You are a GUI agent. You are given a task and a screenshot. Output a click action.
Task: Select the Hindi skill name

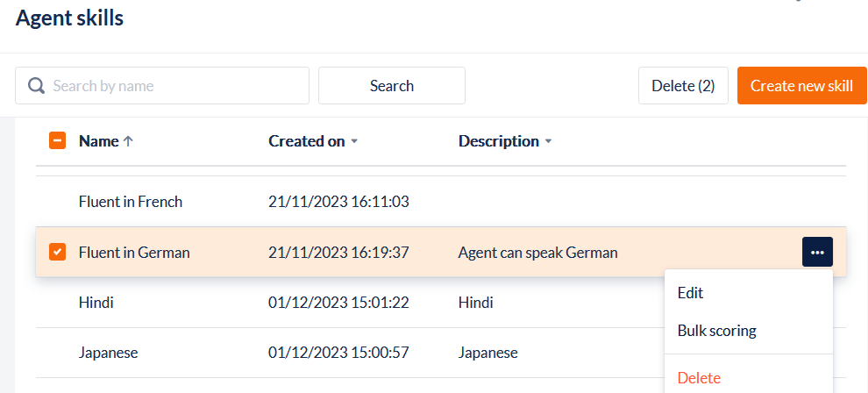click(96, 303)
